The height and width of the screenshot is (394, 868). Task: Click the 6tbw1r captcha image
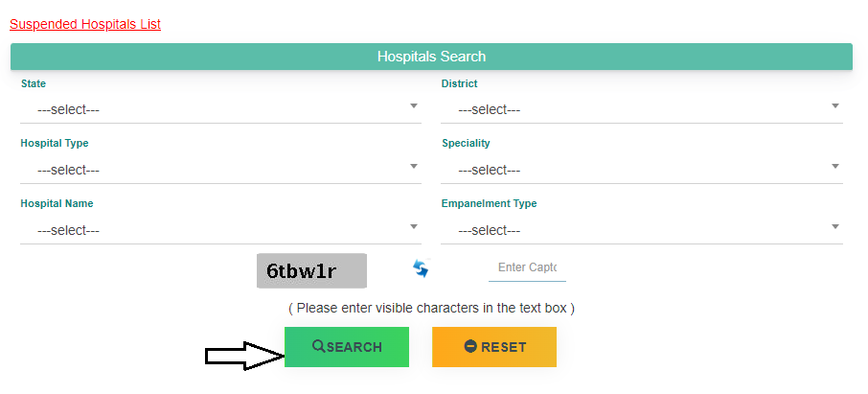pos(311,271)
